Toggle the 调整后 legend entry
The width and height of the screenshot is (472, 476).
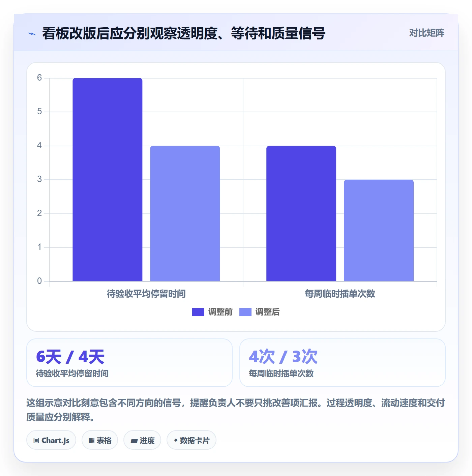(x=260, y=312)
